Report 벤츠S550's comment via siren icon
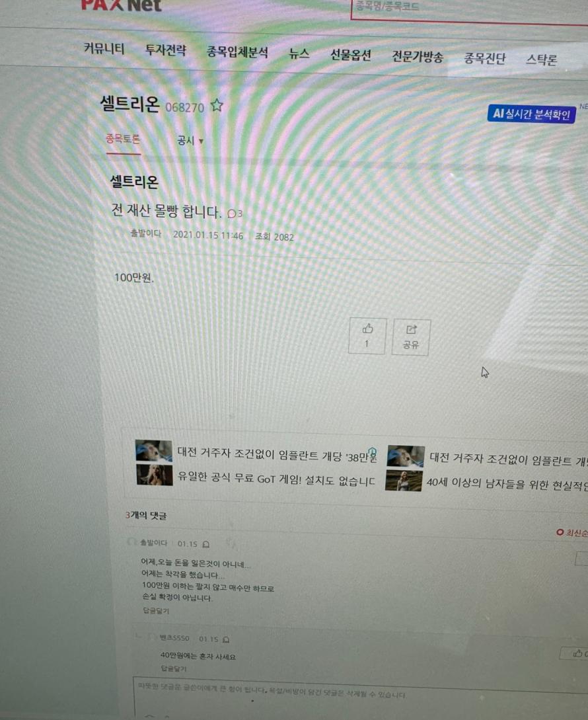 point(226,639)
